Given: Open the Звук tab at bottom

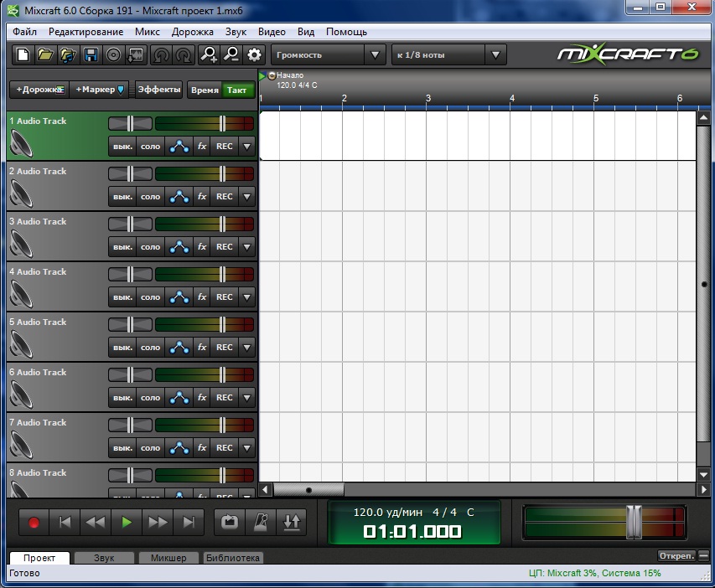Looking at the screenshot, I should coord(104,558).
